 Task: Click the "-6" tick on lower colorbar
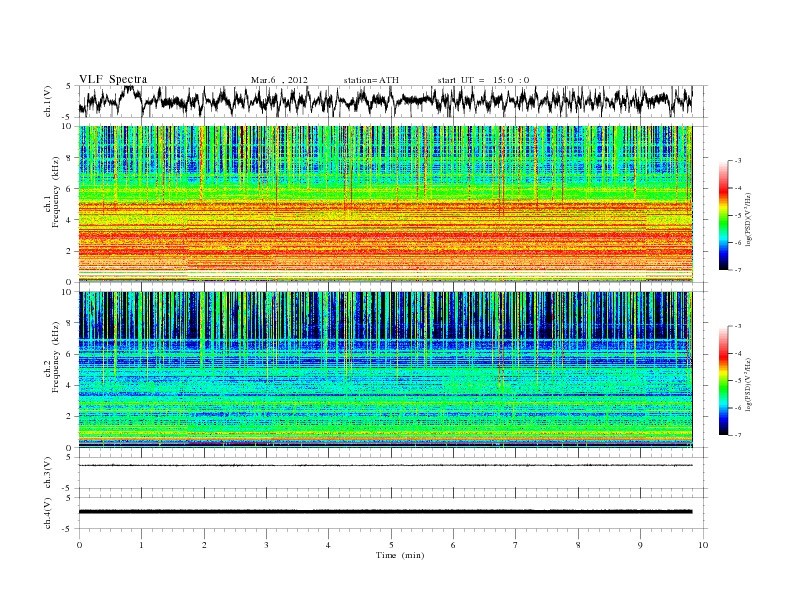(x=738, y=407)
